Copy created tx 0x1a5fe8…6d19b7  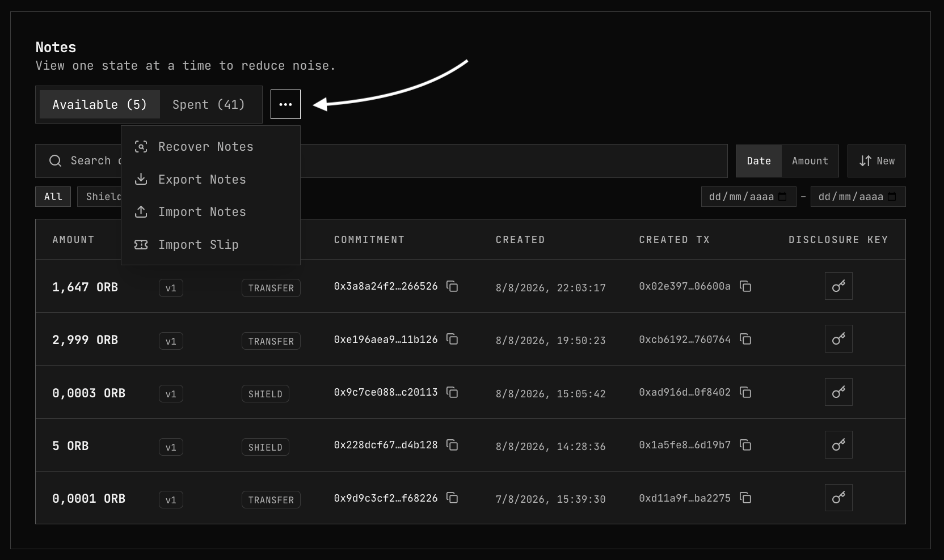pos(745,445)
